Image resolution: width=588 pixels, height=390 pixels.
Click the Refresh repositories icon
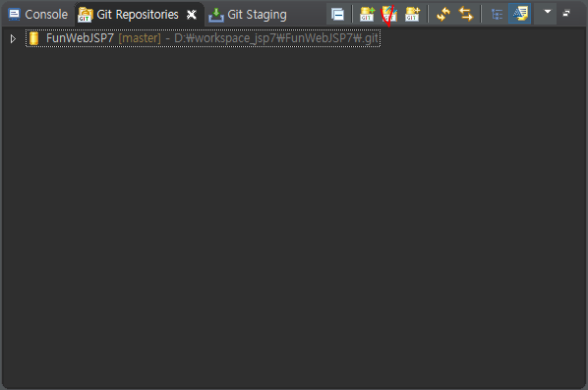(x=443, y=15)
